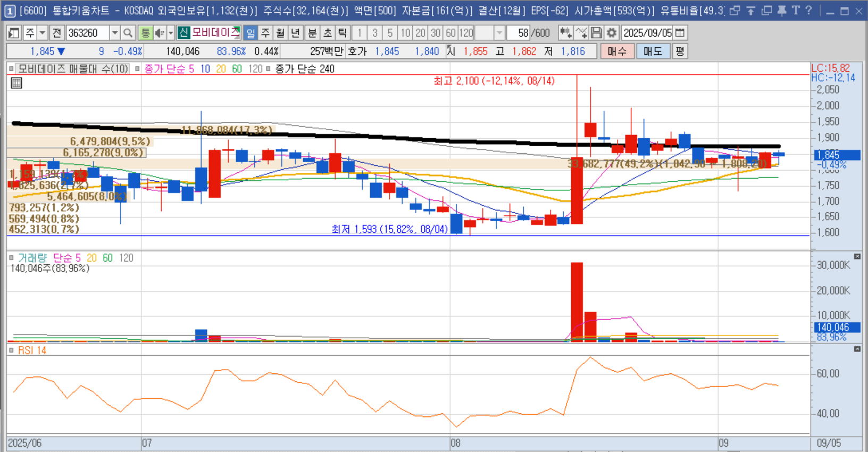Toggle the speaker sound icon
The image size is (868, 452).
[159, 33]
